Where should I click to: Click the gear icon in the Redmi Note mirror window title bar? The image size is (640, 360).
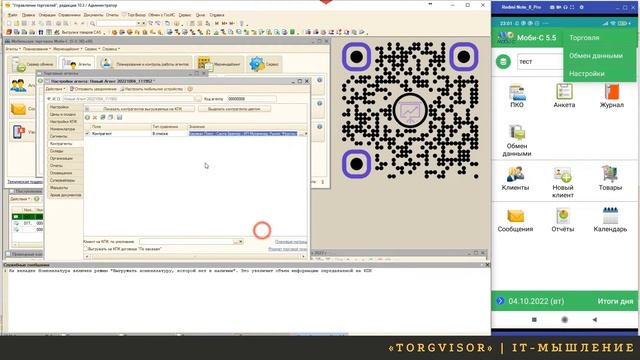tap(582, 7)
